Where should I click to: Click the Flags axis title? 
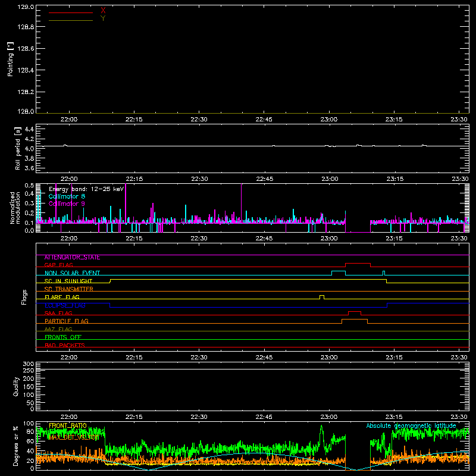(24, 297)
